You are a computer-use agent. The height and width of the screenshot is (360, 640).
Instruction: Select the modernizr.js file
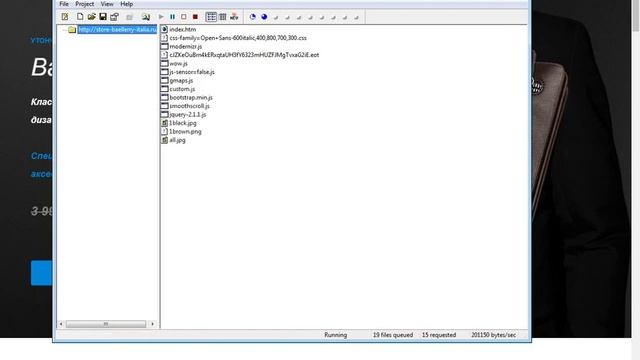pyautogui.click(x=185, y=47)
